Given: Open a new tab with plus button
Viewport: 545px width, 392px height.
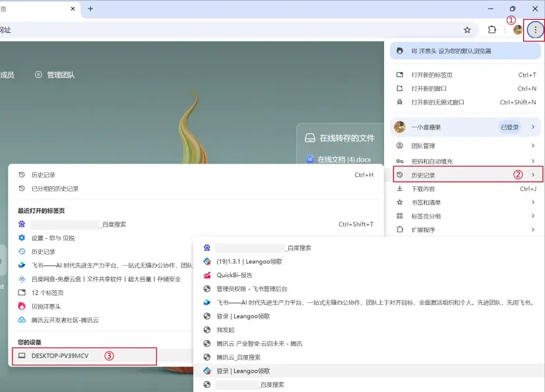Looking at the screenshot, I should (x=90, y=9).
